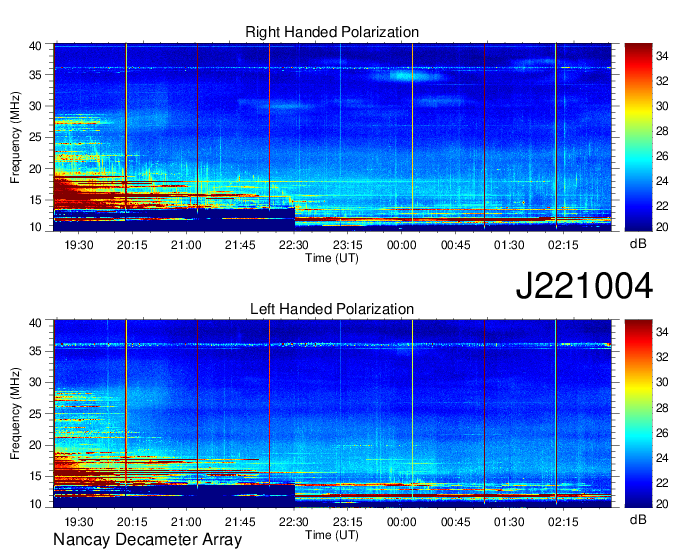Click "01:30" time tick on Left Handed plot

509,522
